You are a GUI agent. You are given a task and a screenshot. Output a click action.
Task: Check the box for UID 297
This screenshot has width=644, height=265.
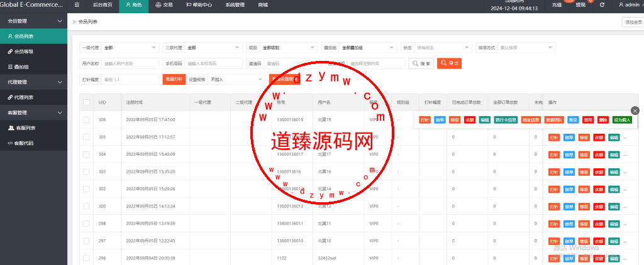click(86, 241)
